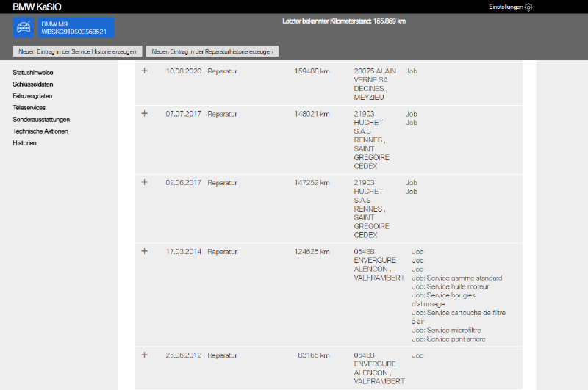Viewport: 588px width, 390px height.
Task: Select the 83165 km mileage value
Action: click(x=314, y=355)
